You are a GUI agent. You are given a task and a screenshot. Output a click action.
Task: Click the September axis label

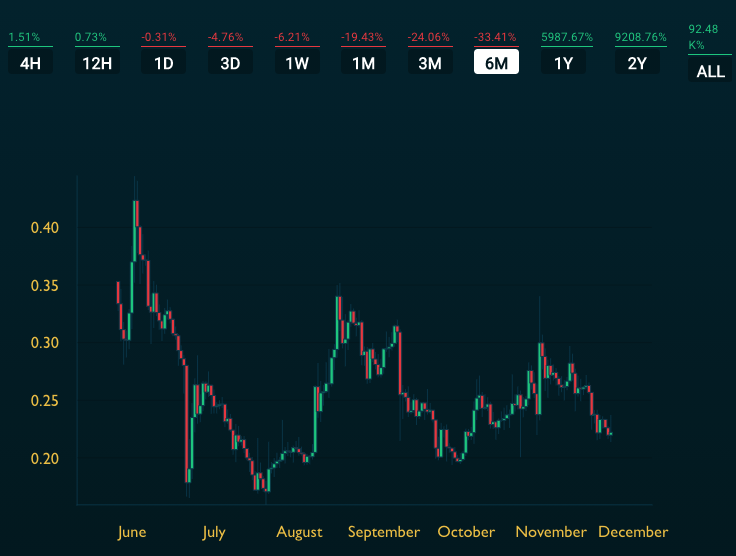383,532
